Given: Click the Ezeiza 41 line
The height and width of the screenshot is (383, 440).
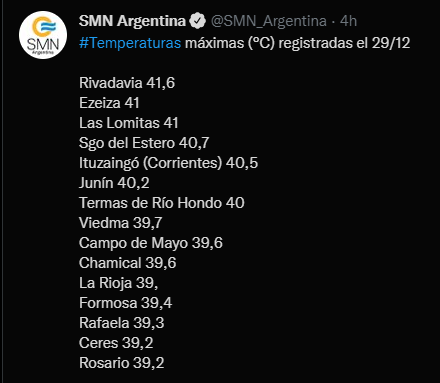Looking at the screenshot, I should point(109,103).
